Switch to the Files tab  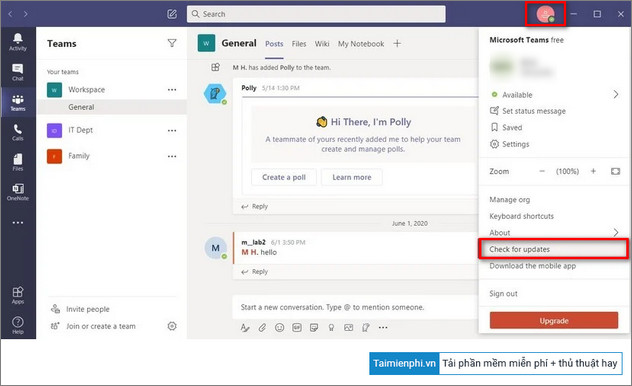click(299, 44)
